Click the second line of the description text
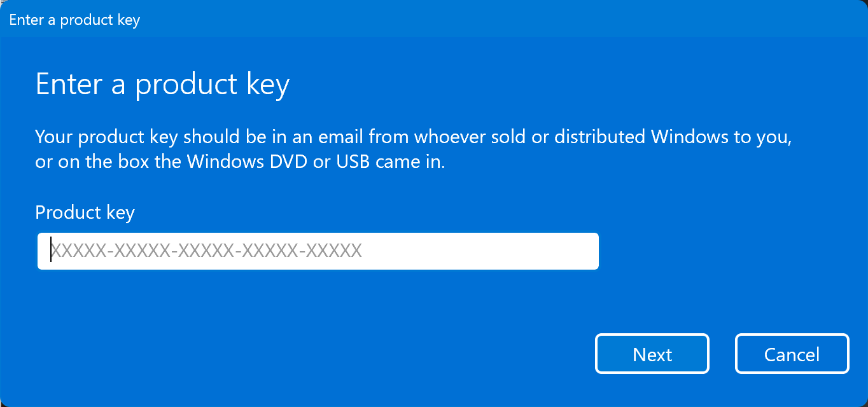Viewport: 868px width, 407px height. coord(240,162)
